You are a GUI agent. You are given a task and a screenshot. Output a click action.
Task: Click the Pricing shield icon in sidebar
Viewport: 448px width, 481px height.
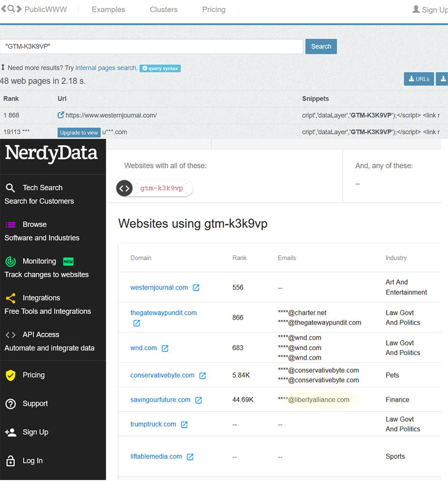coord(10,375)
